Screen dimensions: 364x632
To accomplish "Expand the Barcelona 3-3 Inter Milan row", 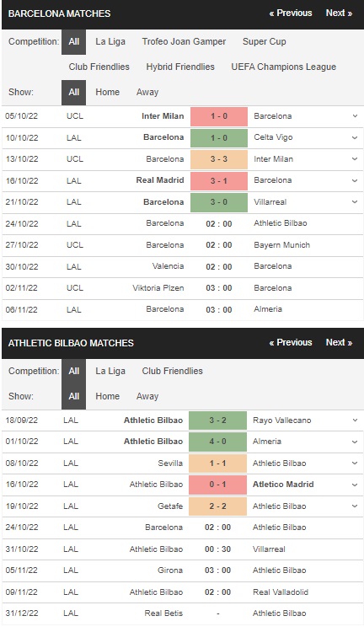I will 355,158.
